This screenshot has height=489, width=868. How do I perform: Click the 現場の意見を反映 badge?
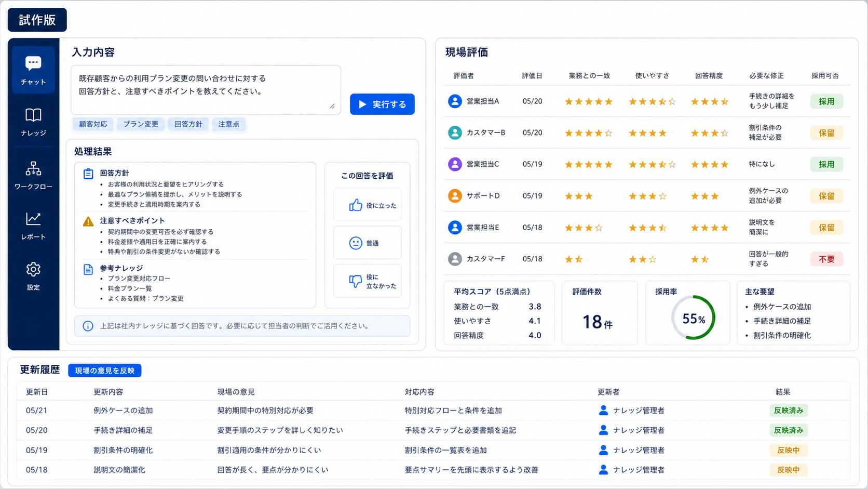click(x=105, y=371)
